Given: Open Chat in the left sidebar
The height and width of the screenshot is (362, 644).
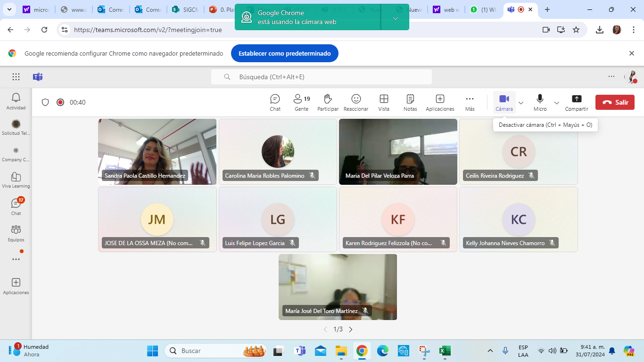Looking at the screenshot, I should tap(16, 206).
